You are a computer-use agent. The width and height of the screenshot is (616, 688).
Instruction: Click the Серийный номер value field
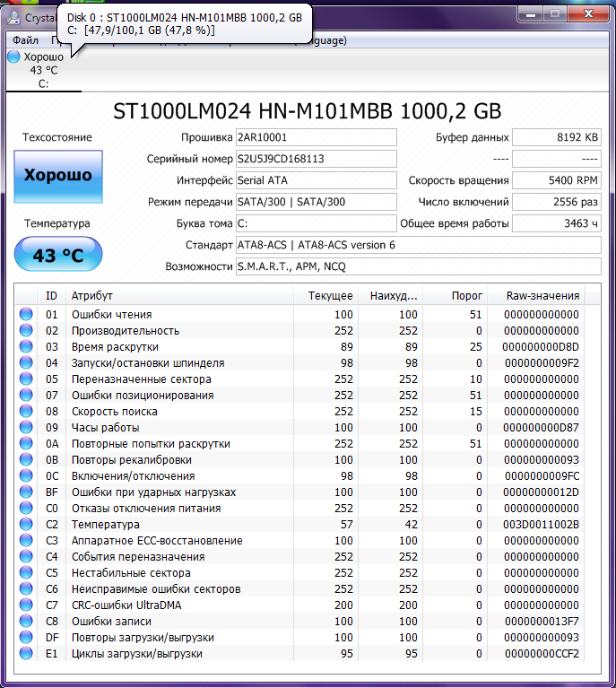316,159
